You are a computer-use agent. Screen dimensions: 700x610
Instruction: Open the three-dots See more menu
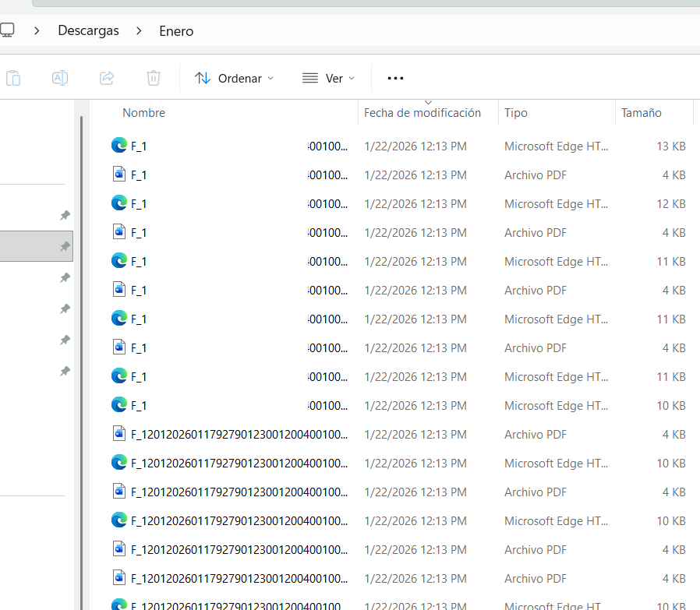tap(395, 78)
